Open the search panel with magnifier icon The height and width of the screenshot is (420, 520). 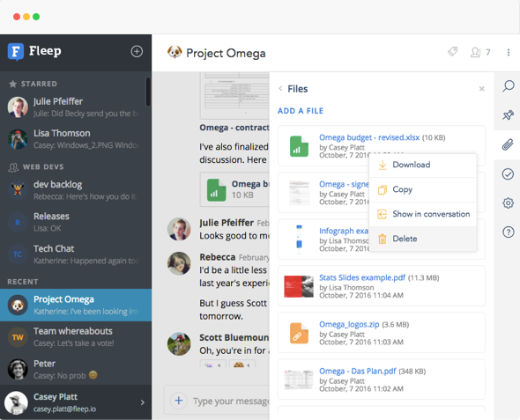click(508, 86)
